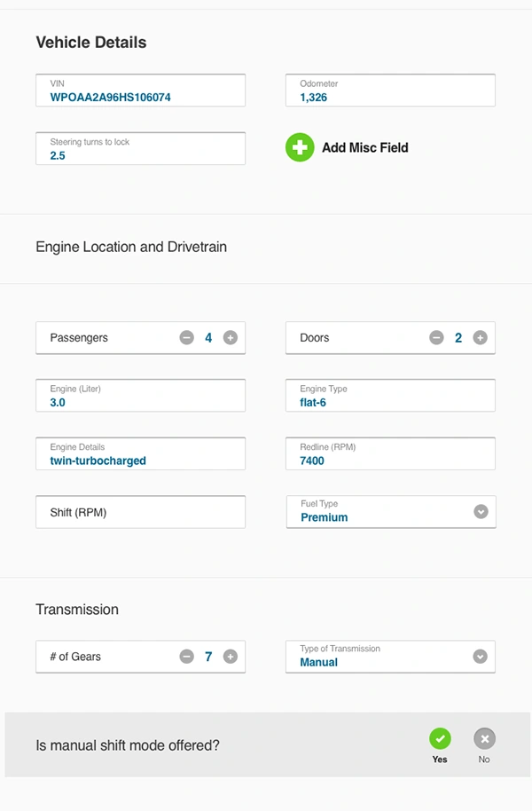This screenshot has width=532, height=811.
Task: Click the Add Misc Field label
Action: tap(364, 148)
